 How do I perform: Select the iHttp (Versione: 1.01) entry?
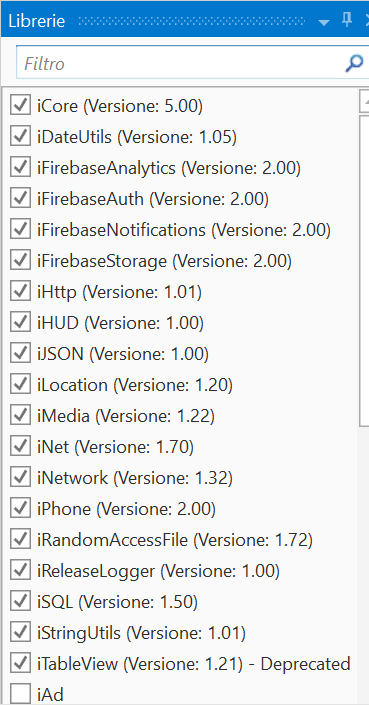point(120,292)
